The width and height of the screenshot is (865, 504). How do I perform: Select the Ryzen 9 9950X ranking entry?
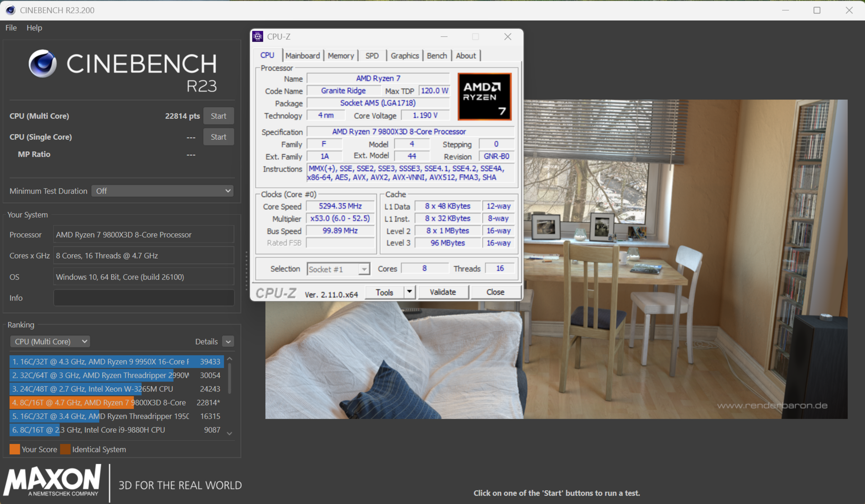coord(117,361)
